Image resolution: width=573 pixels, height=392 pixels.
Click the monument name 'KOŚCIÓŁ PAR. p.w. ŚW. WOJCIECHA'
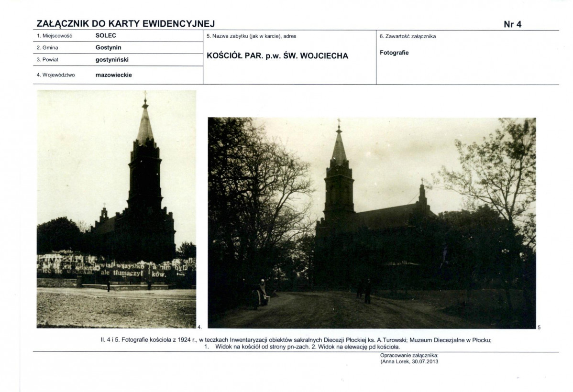click(277, 56)
